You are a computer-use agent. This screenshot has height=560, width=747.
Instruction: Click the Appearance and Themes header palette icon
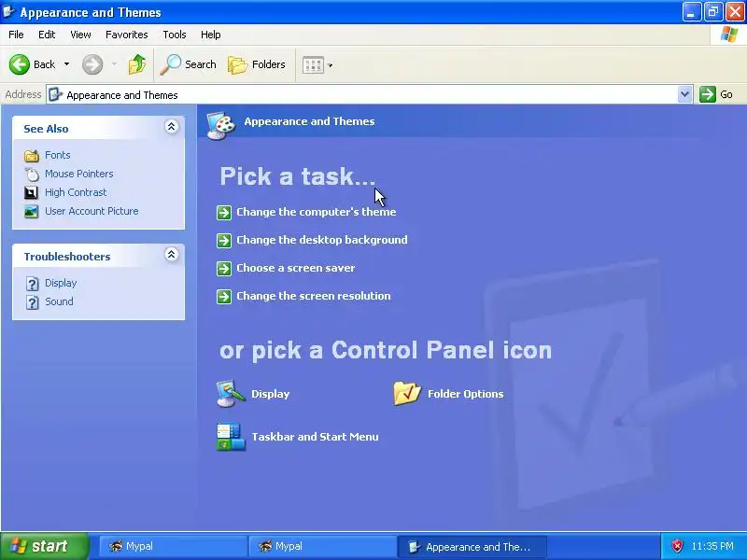click(x=221, y=125)
